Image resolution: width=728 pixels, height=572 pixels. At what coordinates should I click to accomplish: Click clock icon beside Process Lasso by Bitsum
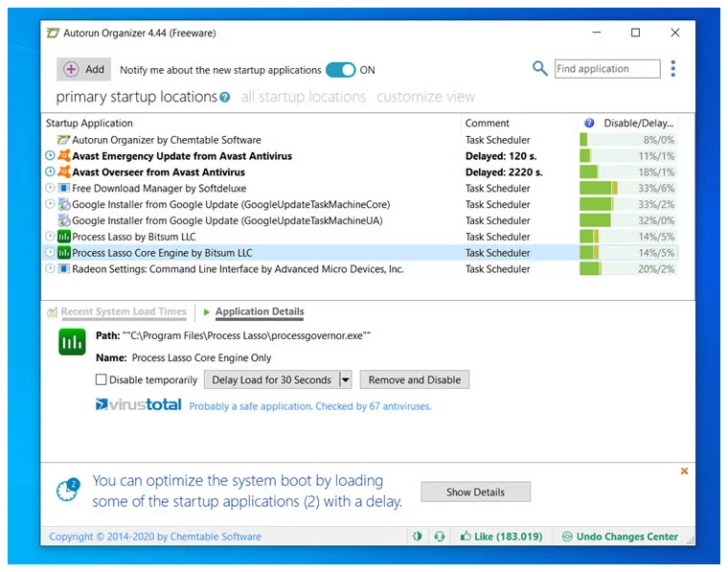(x=50, y=237)
